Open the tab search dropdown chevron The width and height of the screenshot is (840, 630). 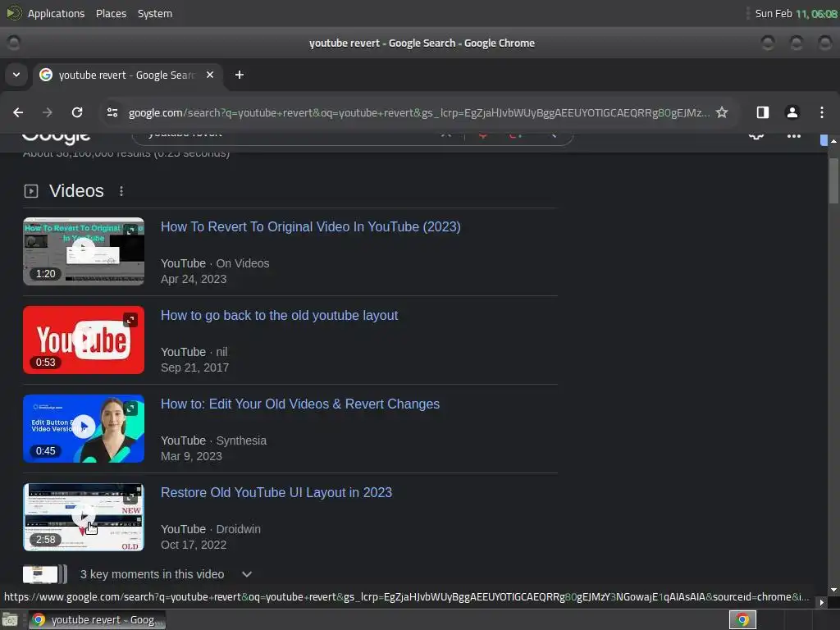tap(16, 75)
